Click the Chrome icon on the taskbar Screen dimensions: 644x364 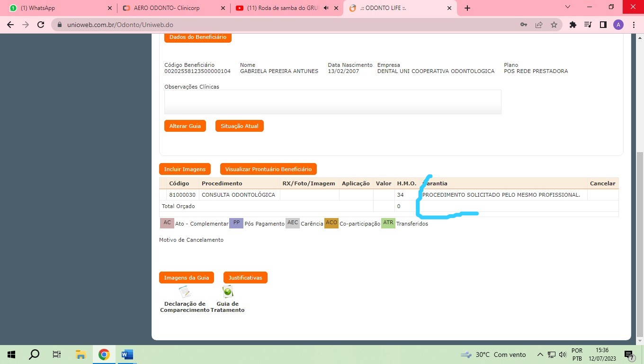pyautogui.click(x=104, y=355)
